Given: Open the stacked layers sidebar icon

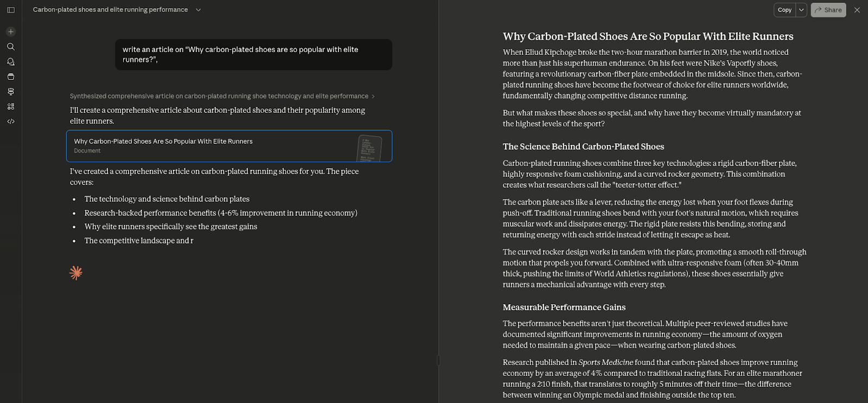Looking at the screenshot, I should pos(11,92).
